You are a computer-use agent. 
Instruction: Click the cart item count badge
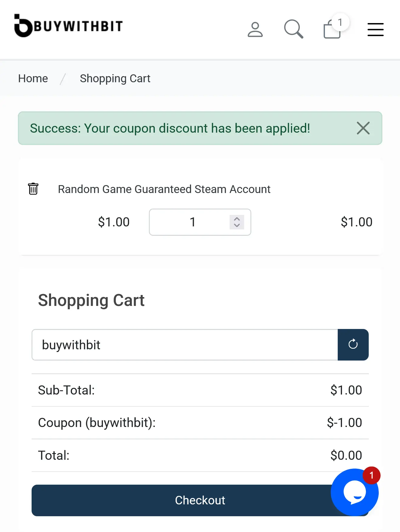point(340,22)
